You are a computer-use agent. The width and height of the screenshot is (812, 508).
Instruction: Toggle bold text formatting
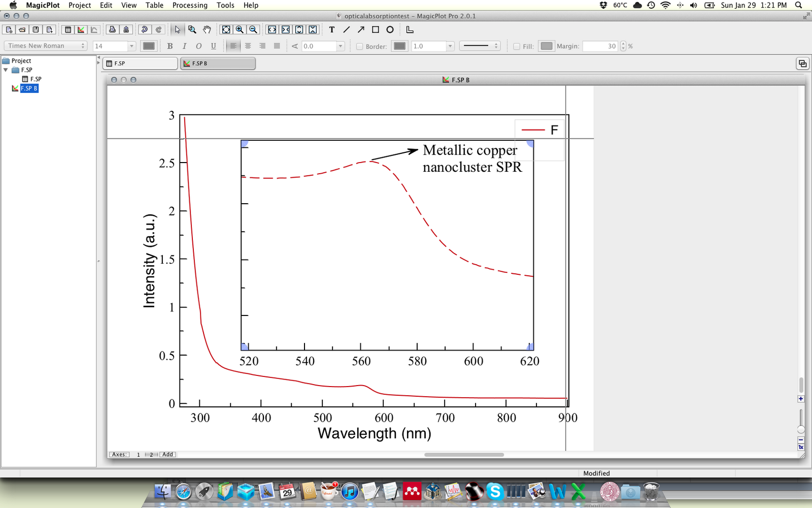pyautogui.click(x=170, y=46)
